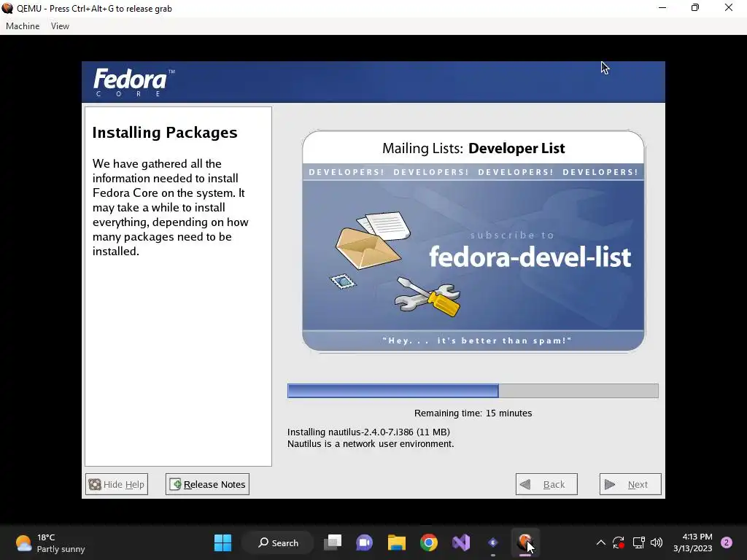The width and height of the screenshot is (747, 560).
Task: Click the "Installing Packages" heading
Action: (165, 133)
